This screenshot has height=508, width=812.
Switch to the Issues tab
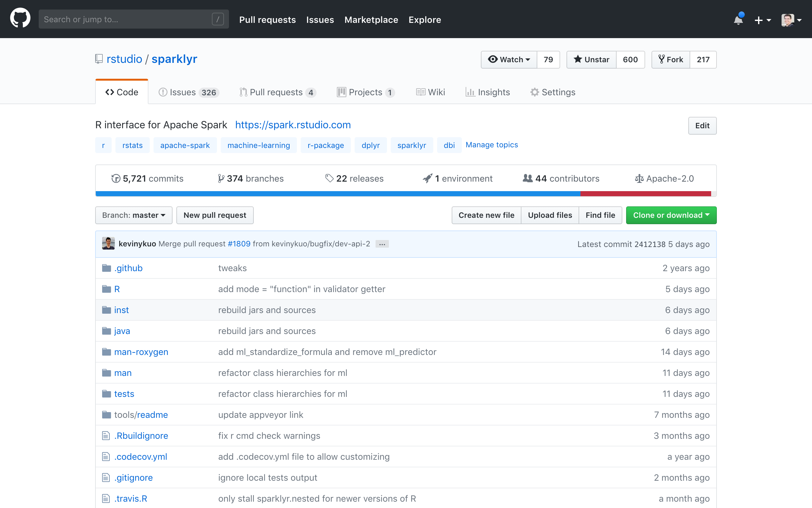click(189, 92)
